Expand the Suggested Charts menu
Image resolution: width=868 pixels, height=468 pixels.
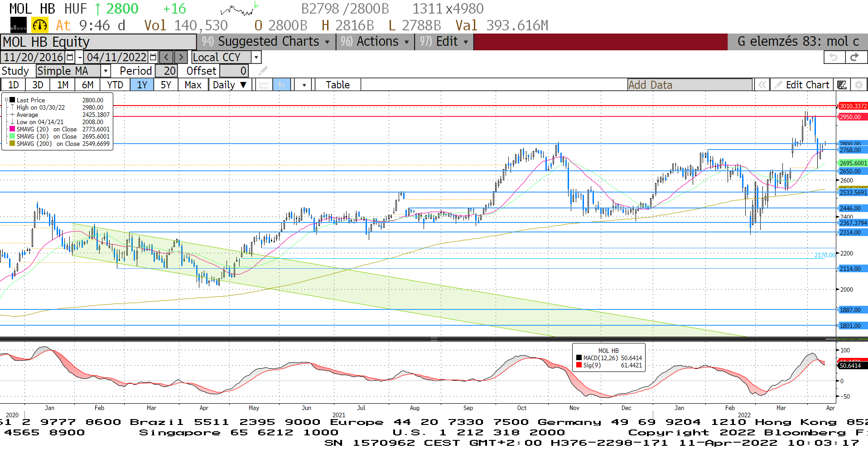coord(266,42)
